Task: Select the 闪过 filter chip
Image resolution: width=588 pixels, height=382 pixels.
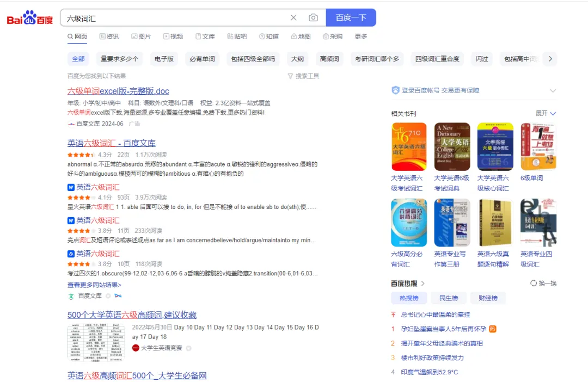Action: 481,59
